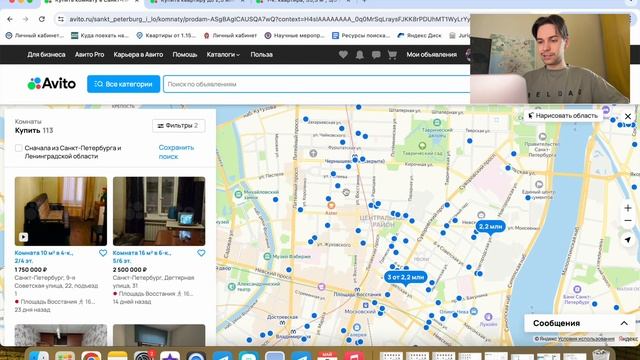Click the browser address bar URL
The height and width of the screenshot is (360, 640).
click(269, 19)
